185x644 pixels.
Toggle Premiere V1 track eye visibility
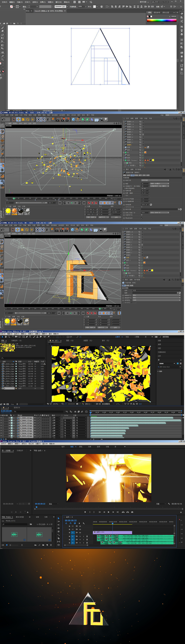pos(80,533)
